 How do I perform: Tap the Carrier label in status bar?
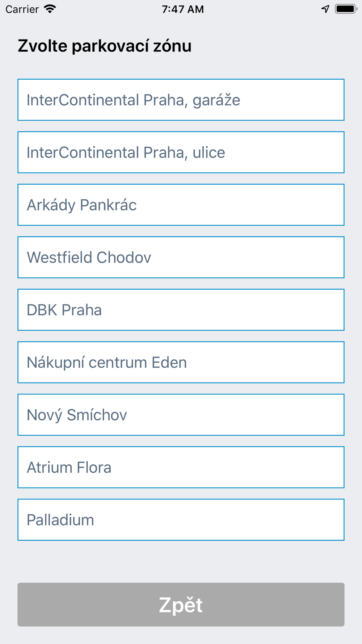point(22,9)
